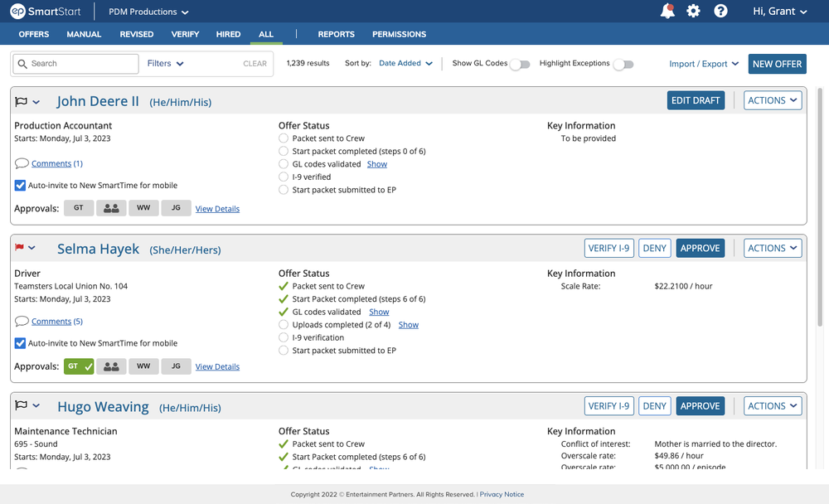Open PERMISSIONS tab

400,34
